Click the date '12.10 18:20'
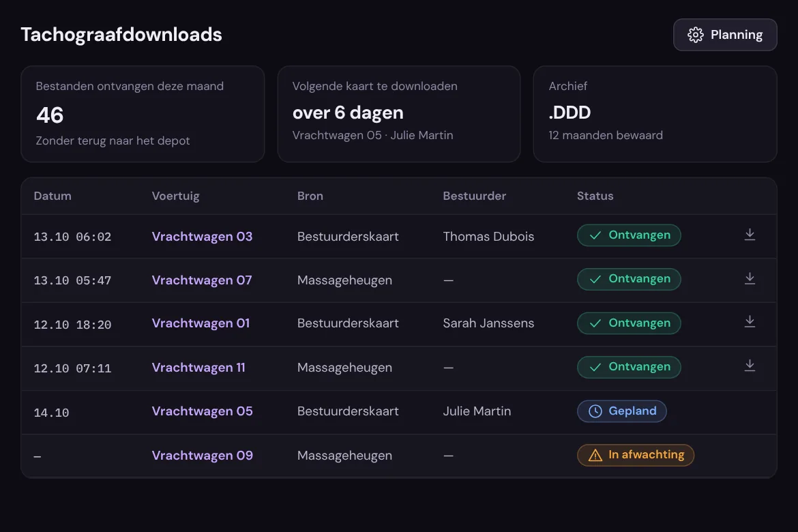The image size is (798, 532). (x=72, y=325)
